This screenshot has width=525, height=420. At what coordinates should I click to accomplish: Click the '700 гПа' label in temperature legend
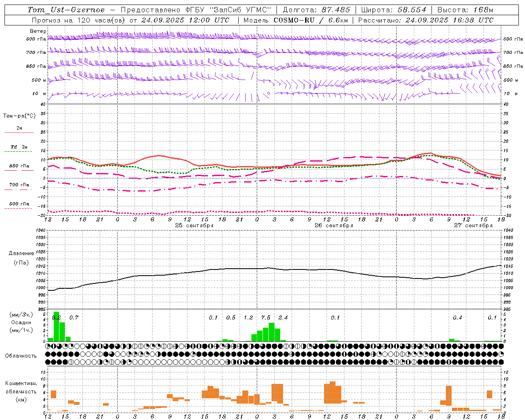tap(19, 185)
